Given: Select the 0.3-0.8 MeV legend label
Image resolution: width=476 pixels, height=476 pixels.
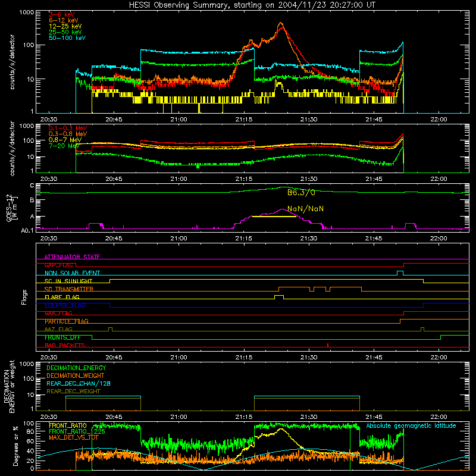Looking at the screenshot, I should coord(68,134).
